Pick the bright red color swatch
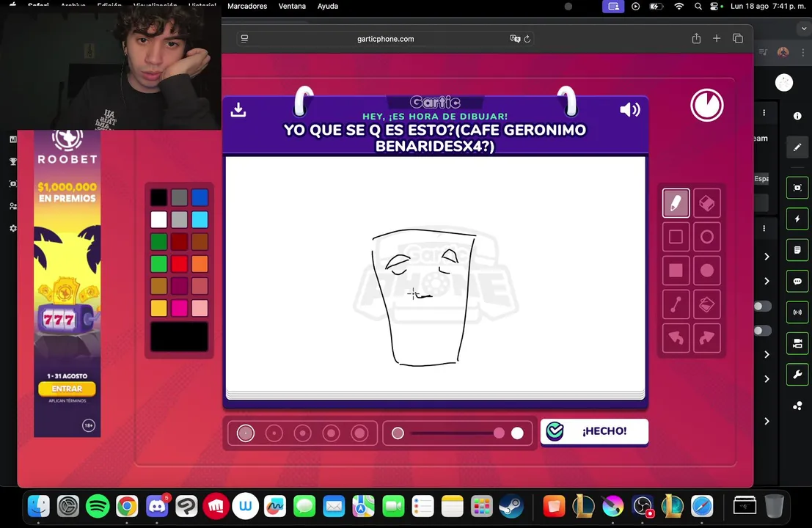The width and height of the screenshot is (812, 528). click(179, 263)
